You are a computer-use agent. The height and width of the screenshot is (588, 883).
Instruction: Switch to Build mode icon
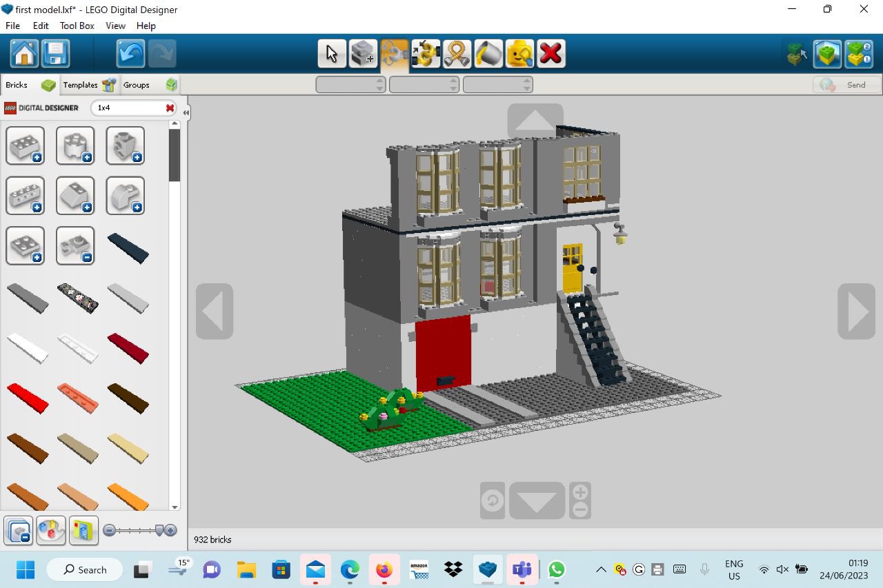[x=797, y=53]
